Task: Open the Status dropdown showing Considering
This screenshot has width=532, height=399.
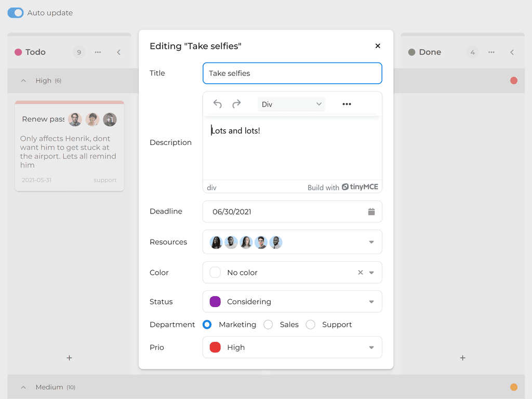Action: (x=292, y=301)
